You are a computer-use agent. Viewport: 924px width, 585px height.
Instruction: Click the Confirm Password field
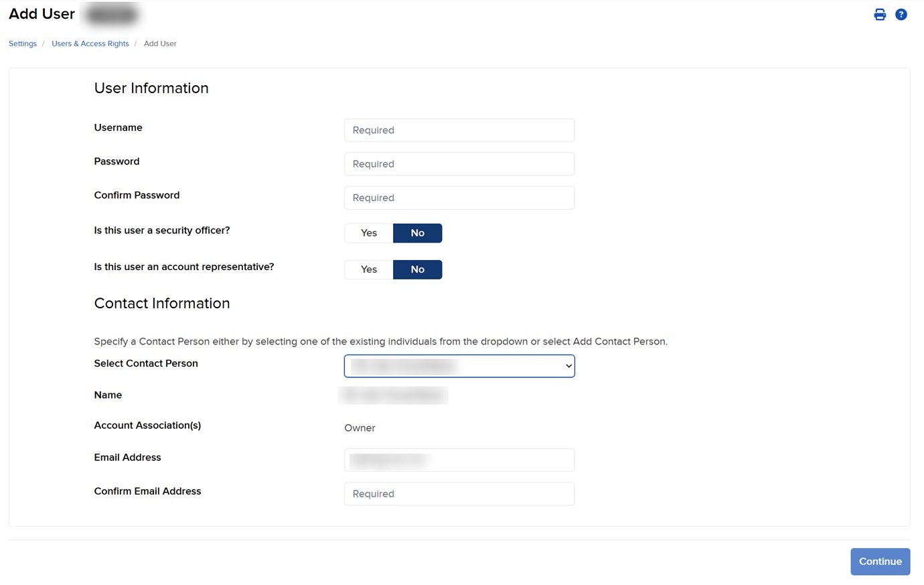pos(459,198)
